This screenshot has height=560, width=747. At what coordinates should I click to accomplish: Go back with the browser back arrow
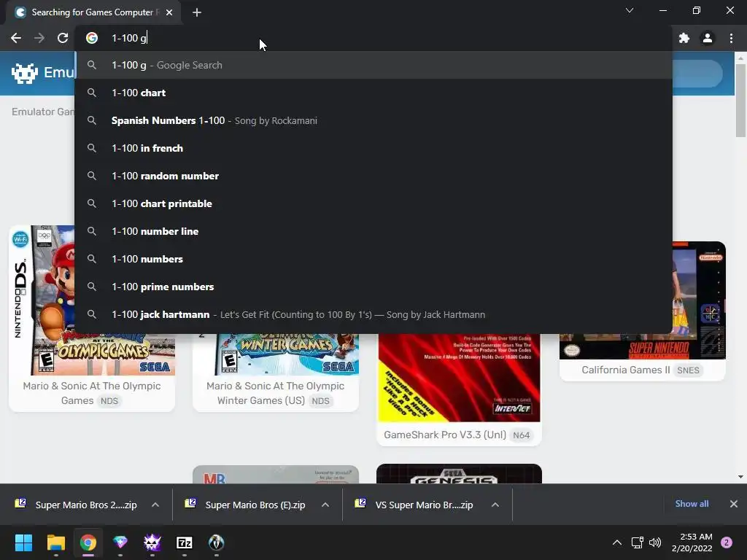pyautogui.click(x=16, y=38)
